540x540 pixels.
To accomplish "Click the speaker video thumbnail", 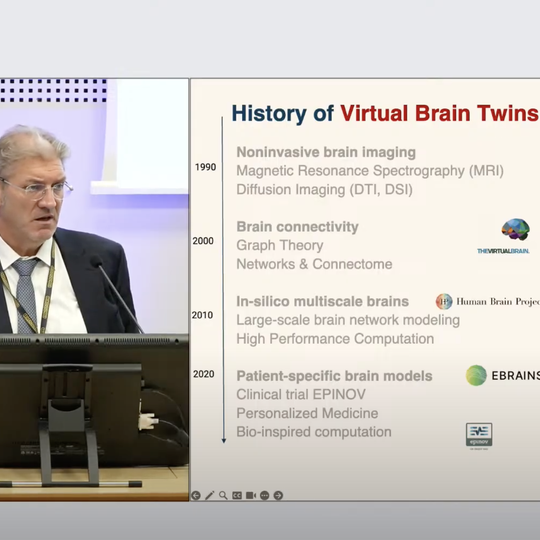I will [94, 290].
